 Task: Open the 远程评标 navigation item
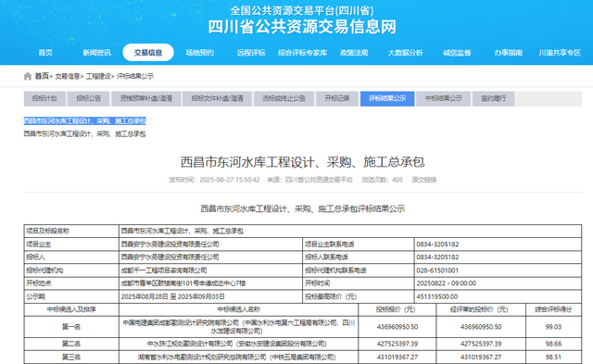point(251,53)
